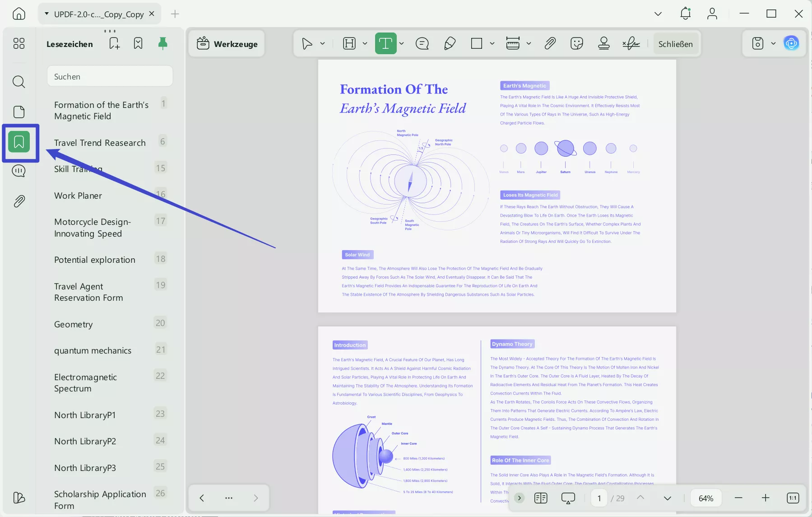The image size is (812, 517).
Task: Select the signature tool
Action: (631, 44)
